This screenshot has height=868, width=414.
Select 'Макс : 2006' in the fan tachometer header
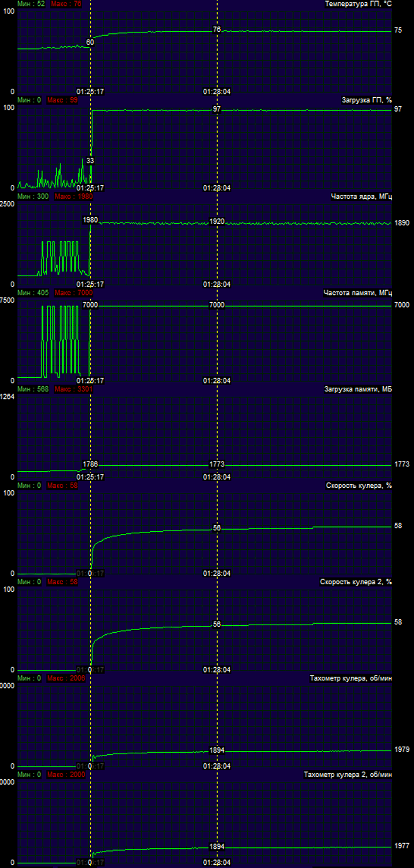click(x=66, y=678)
